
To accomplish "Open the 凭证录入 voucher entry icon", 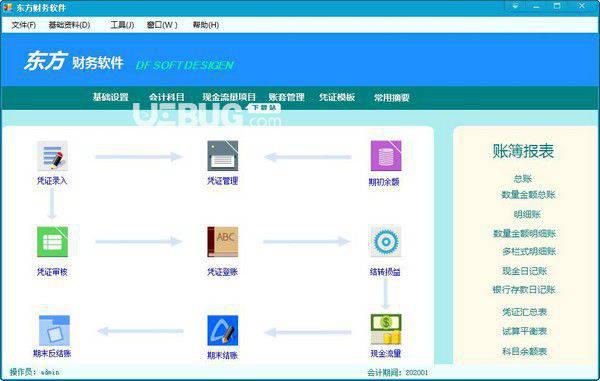I will (52, 156).
